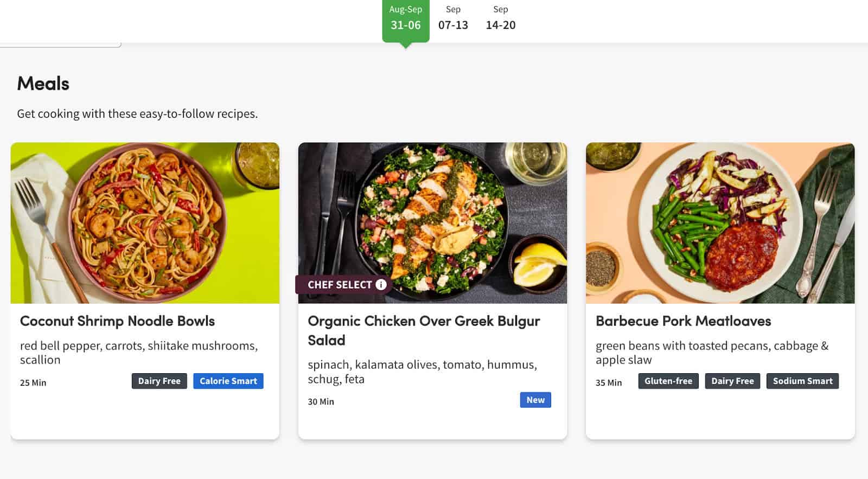This screenshot has height=479, width=868.
Task: Switch to the Sep 14-20 week tab
Action: pyautogui.click(x=500, y=20)
